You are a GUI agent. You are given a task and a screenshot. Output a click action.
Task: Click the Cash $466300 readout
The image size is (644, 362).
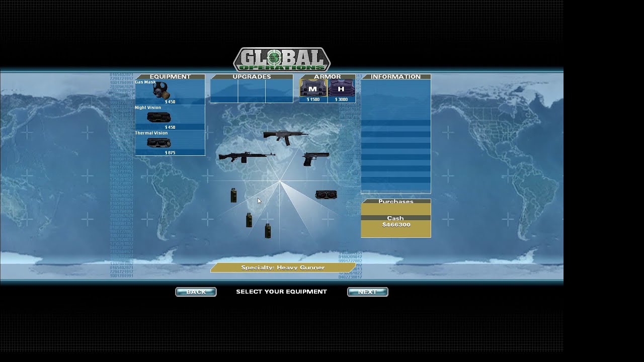395,222
